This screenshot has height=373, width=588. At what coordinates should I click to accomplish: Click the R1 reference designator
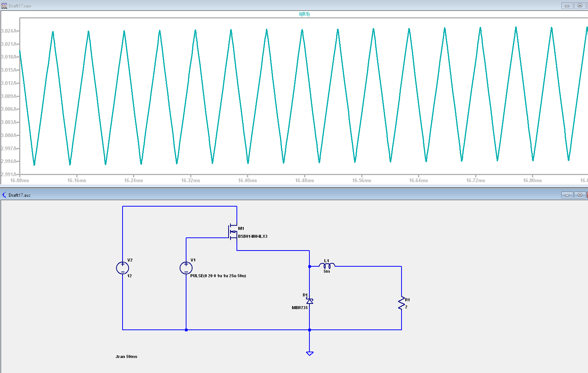click(408, 300)
